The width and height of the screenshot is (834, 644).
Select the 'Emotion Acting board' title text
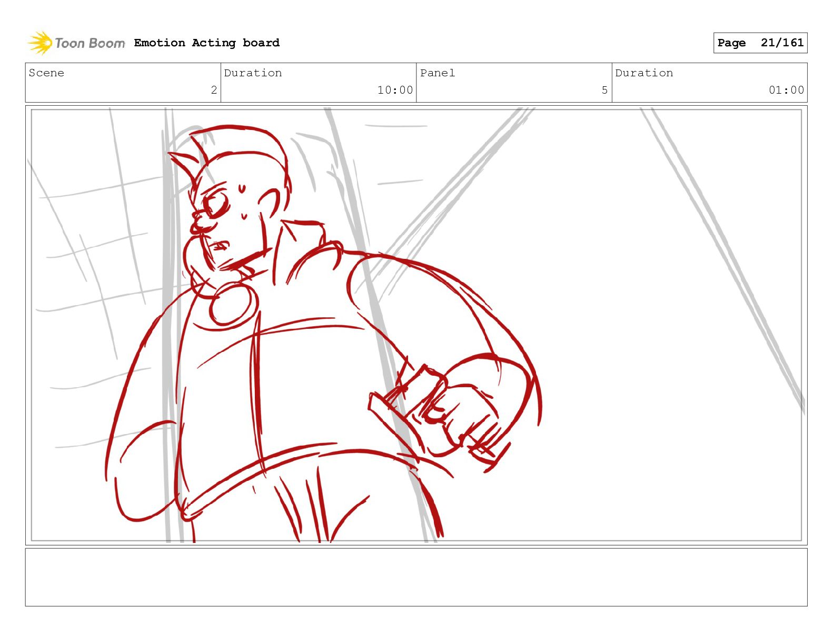207,43
